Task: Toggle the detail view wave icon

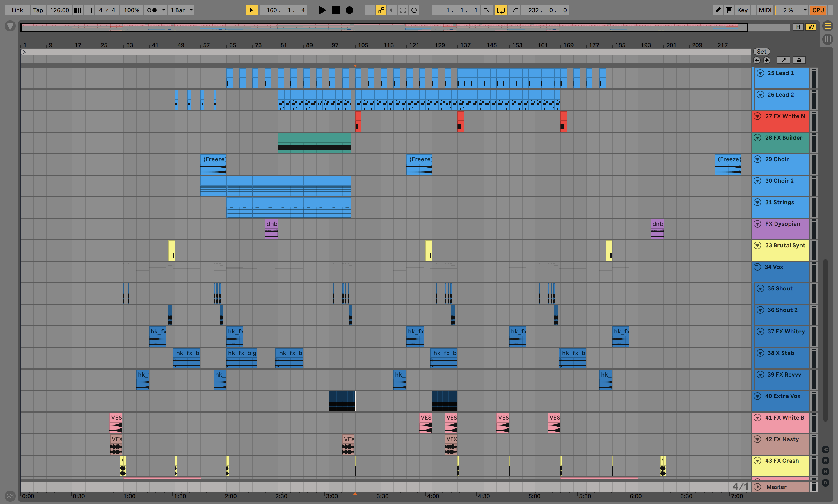Action: 10,496
